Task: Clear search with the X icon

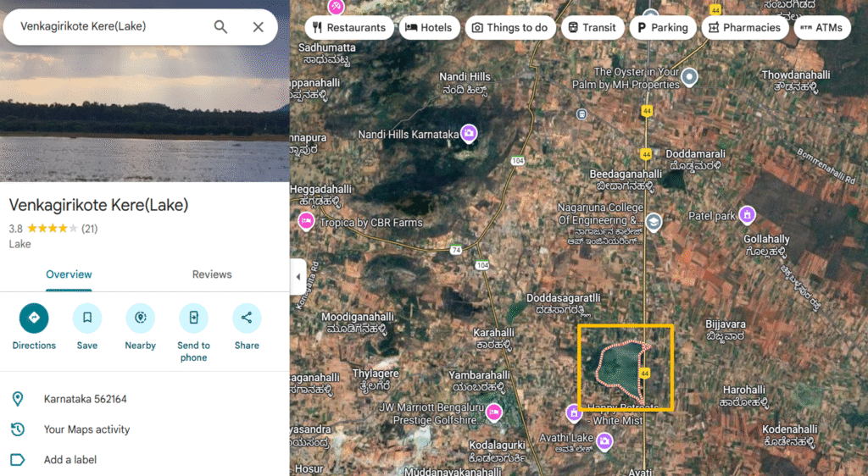Action: 259,27
